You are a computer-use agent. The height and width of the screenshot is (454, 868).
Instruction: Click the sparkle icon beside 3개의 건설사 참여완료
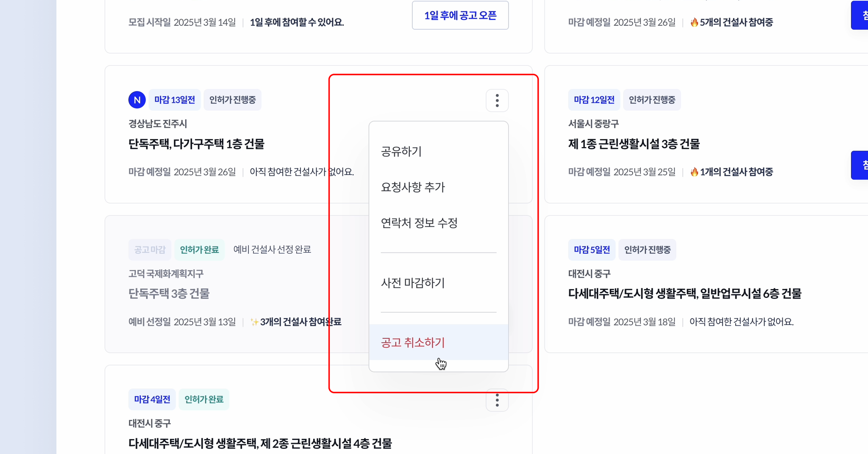pyautogui.click(x=254, y=322)
